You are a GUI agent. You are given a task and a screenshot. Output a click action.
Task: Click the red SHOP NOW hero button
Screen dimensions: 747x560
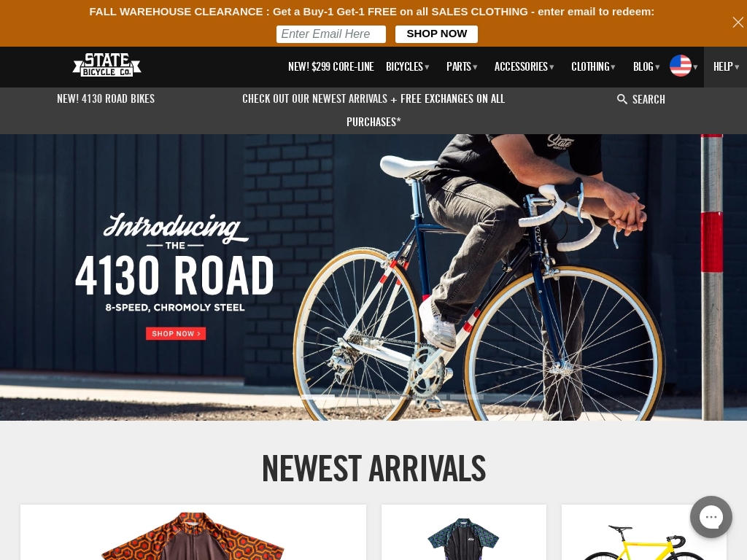(x=176, y=333)
